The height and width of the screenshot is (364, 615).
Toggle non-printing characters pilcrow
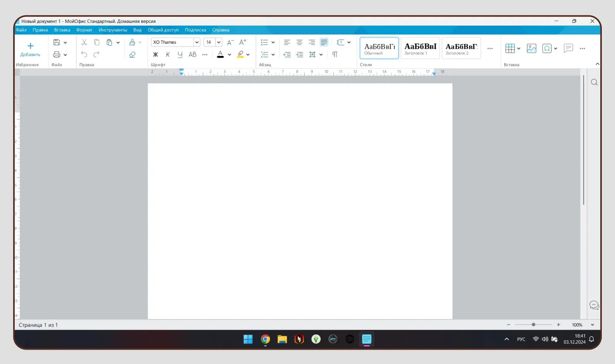click(x=335, y=55)
